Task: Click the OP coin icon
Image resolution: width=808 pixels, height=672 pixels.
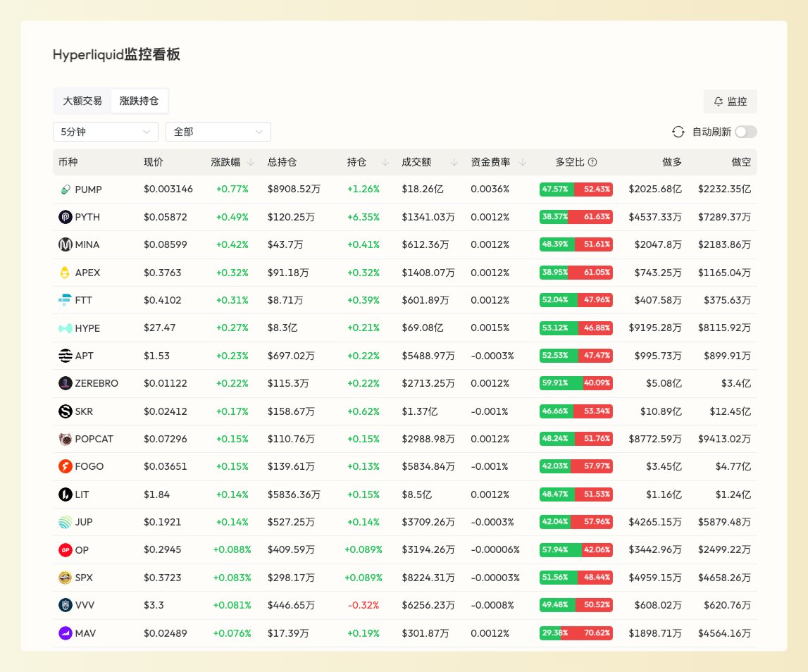Action: point(66,549)
